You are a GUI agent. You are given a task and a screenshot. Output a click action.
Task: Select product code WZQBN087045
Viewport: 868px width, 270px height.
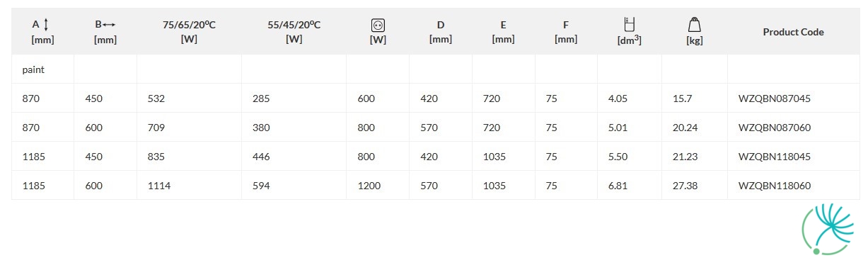pyautogui.click(x=774, y=99)
